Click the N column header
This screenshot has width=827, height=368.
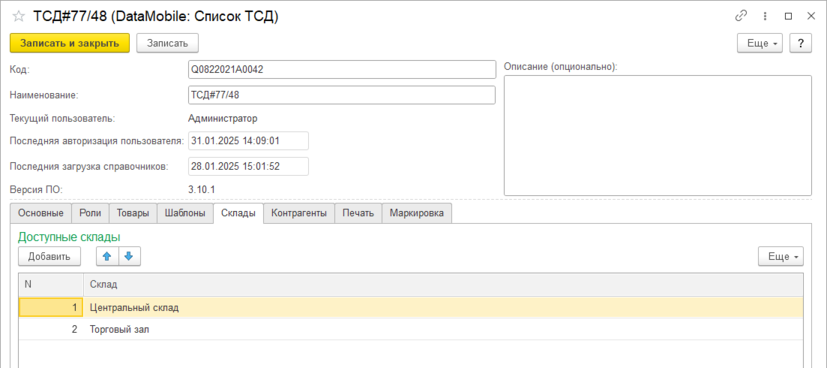tap(51, 285)
